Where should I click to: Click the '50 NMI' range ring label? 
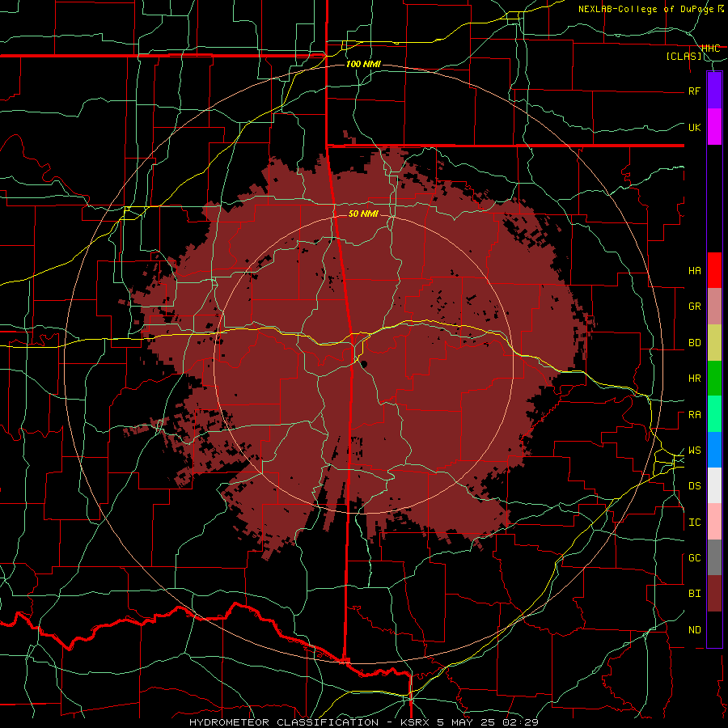[x=363, y=214]
